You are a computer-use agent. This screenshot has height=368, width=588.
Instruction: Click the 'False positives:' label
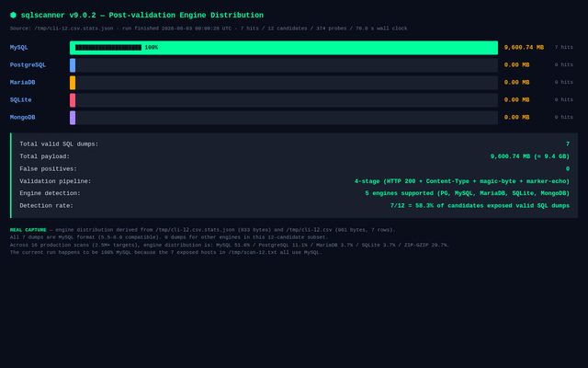point(48,169)
